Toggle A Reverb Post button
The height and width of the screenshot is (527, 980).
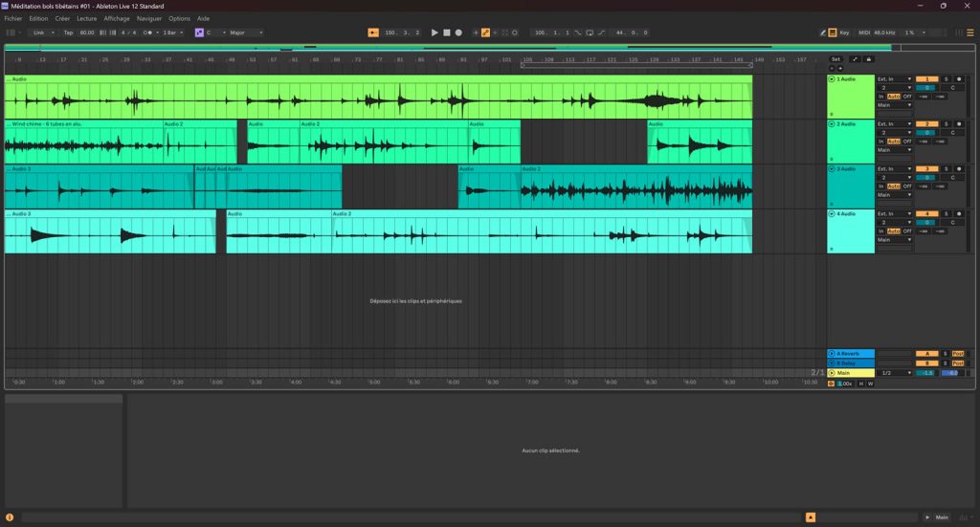point(958,354)
